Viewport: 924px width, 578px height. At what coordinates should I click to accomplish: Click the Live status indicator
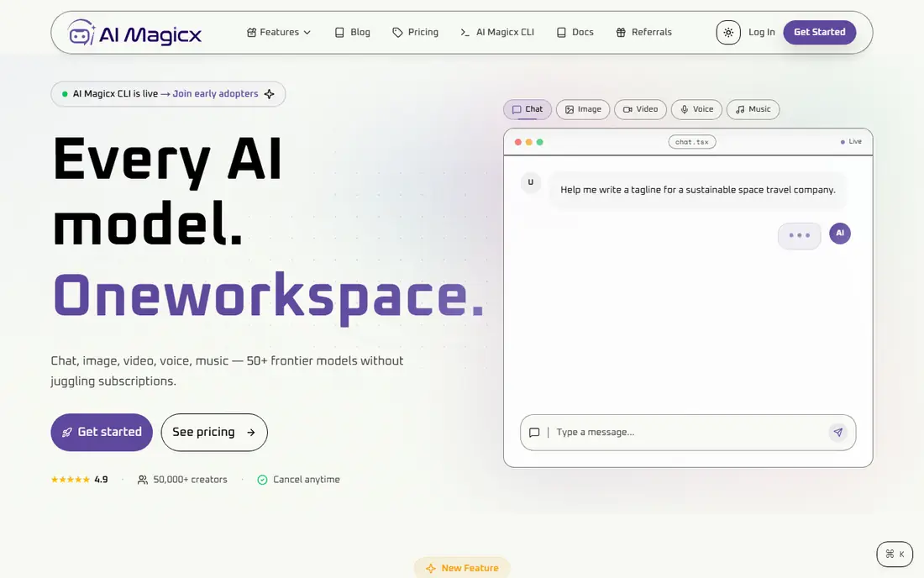(x=851, y=142)
